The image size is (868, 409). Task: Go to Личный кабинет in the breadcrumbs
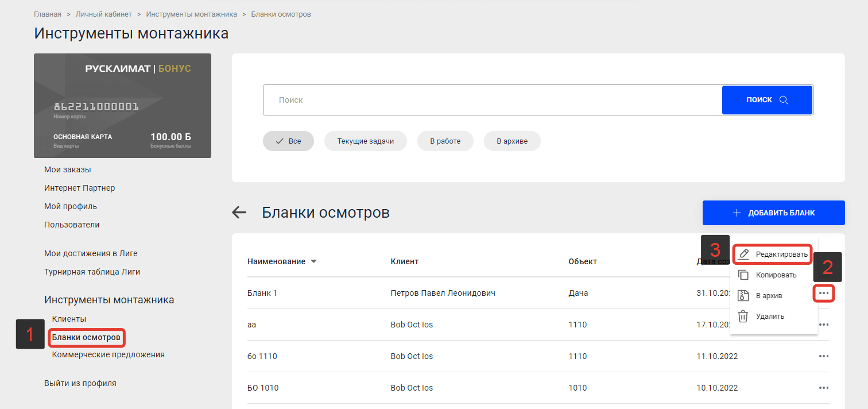click(104, 14)
